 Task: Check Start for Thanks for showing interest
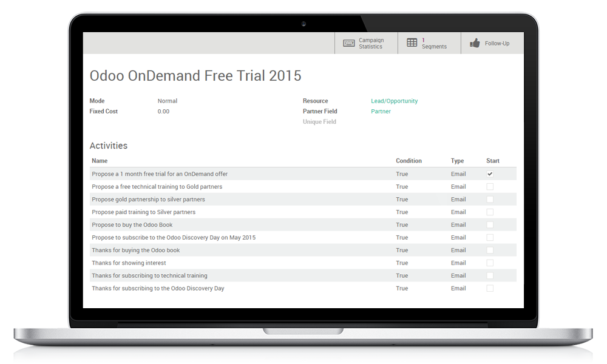pos(490,263)
